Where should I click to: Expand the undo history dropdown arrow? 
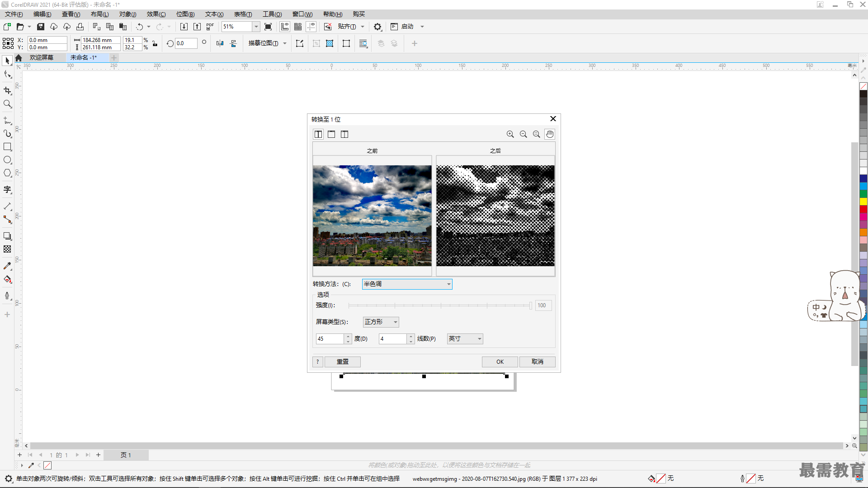pos(149,27)
